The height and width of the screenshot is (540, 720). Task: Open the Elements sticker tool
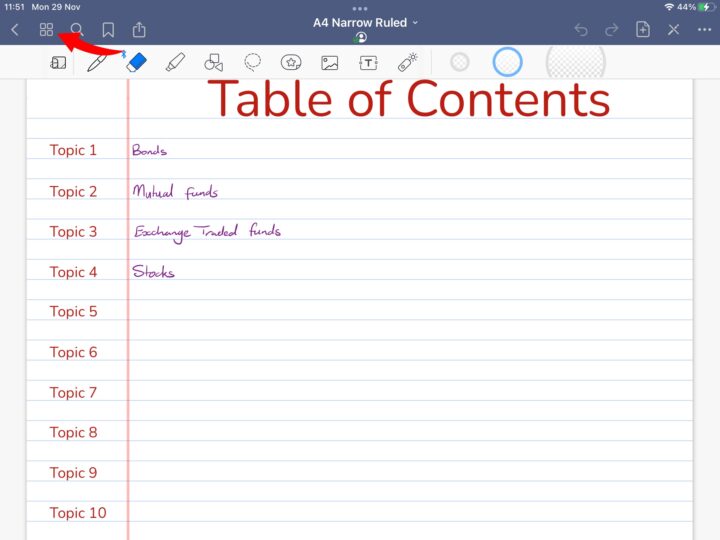point(291,62)
